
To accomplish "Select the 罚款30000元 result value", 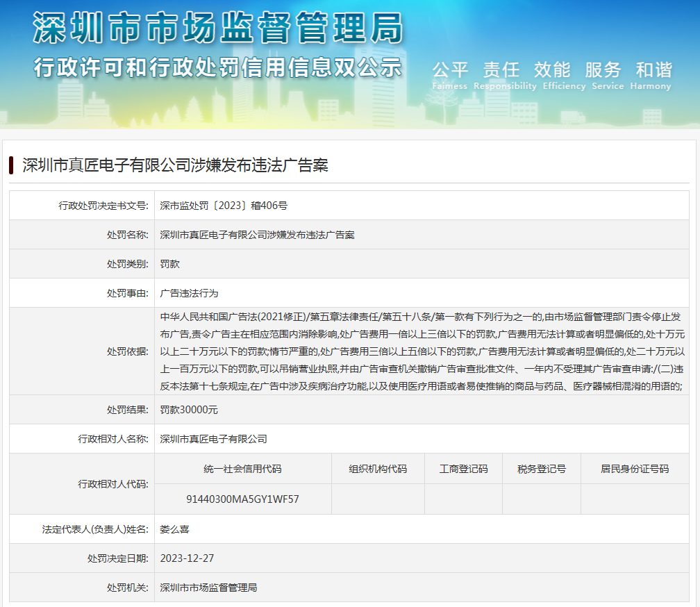I will pos(189,410).
